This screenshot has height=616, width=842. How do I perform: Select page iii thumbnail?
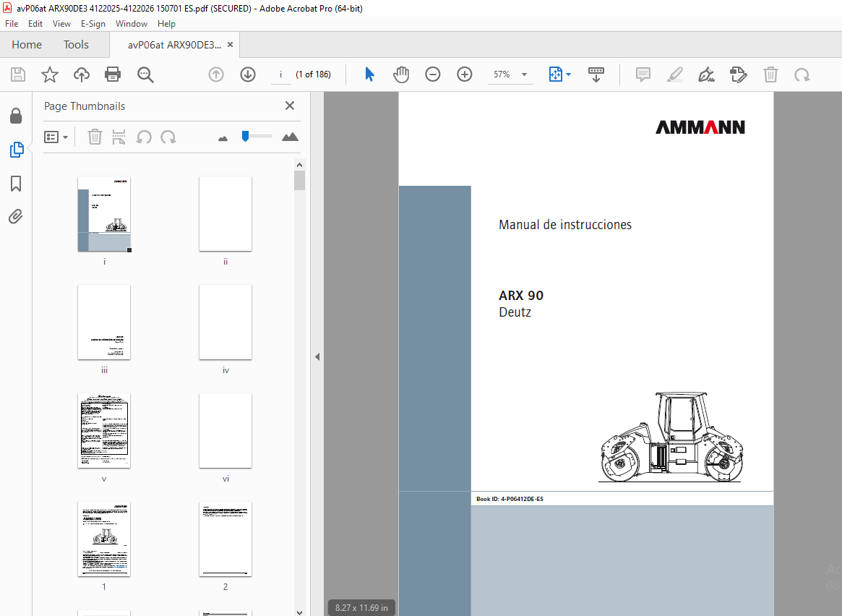[x=104, y=322]
